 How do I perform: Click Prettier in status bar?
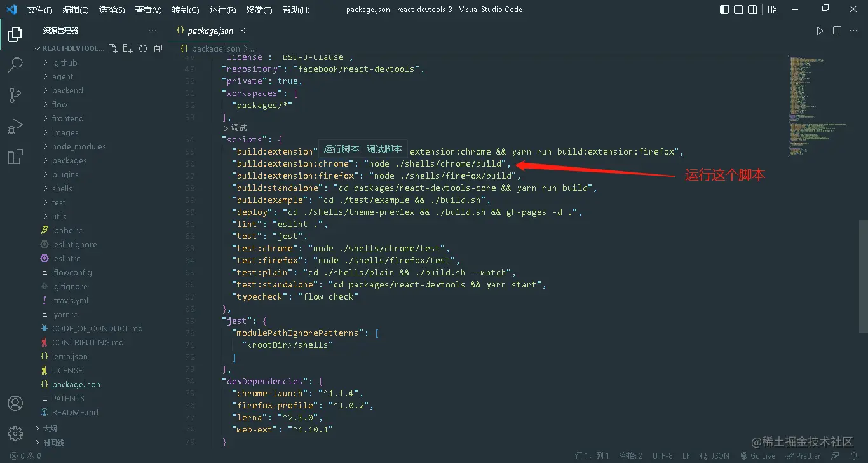tap(803, 456)
